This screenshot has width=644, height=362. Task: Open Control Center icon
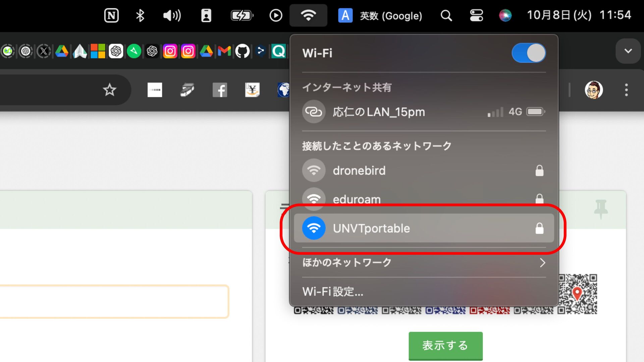click(476, 15)
